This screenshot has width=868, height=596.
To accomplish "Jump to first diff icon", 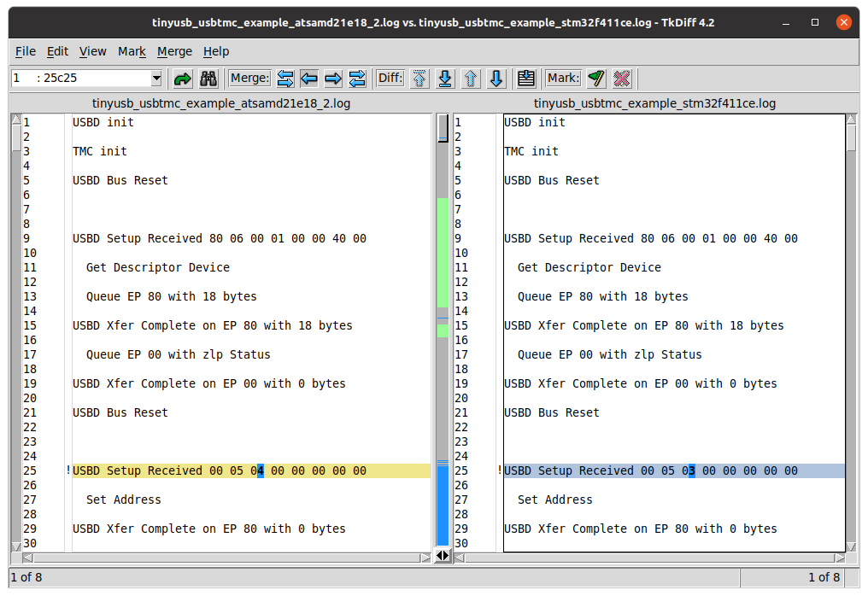I will point(419,79).
